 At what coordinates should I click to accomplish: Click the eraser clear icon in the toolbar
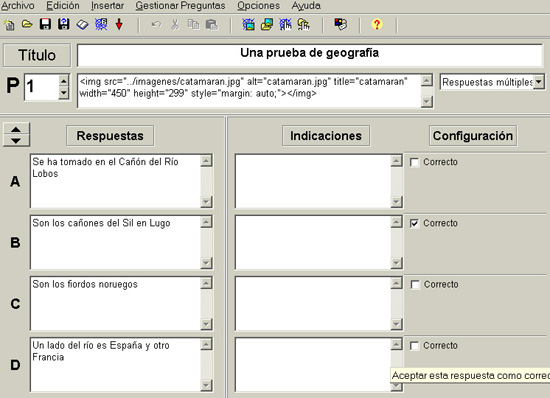point(82,25)
